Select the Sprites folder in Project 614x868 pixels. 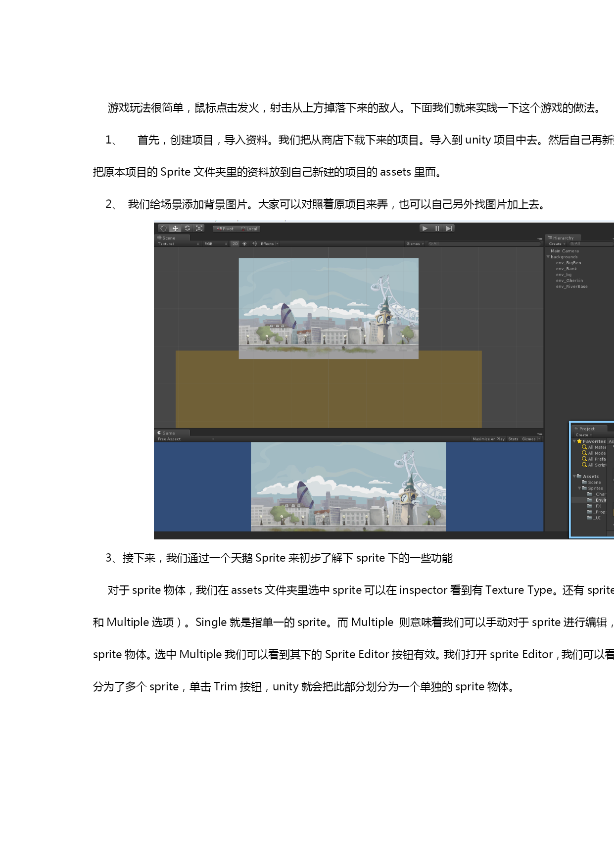coord(593,488)
